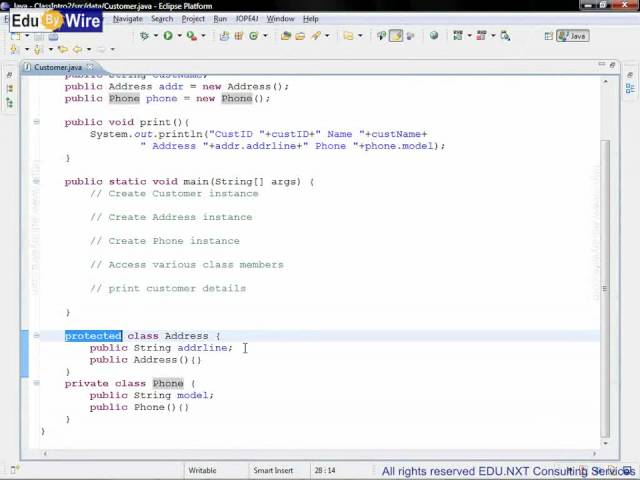This screenshot has width=640, height=480.
Task: Open the Window menu
Action: (280, 19)
